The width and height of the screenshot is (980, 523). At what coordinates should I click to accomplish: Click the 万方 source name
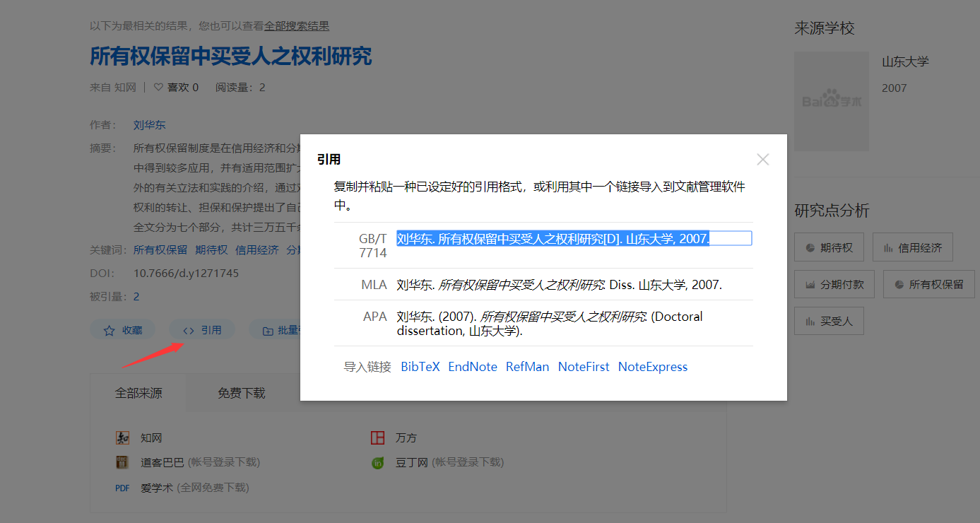pos(406,438)
